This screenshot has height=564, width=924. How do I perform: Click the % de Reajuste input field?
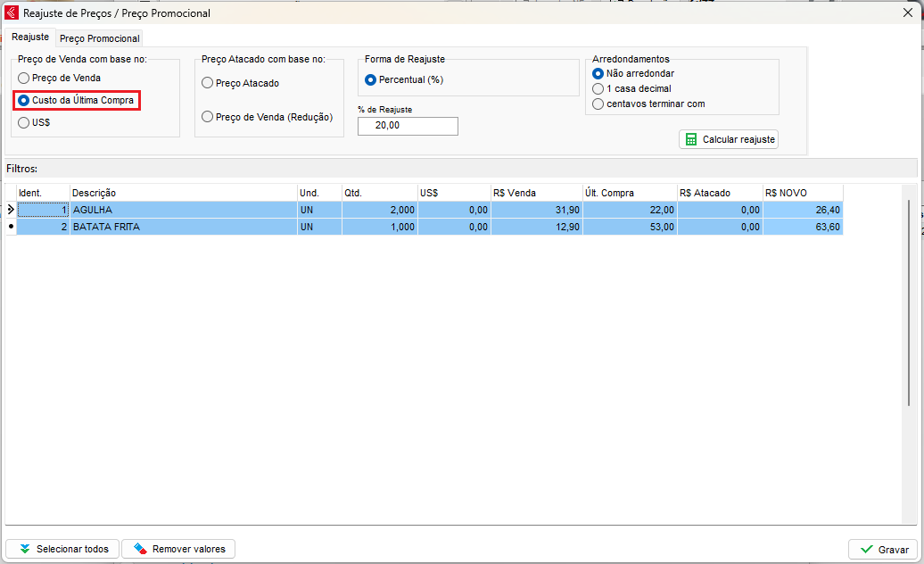pyautogui.click(x=408, y=127)
